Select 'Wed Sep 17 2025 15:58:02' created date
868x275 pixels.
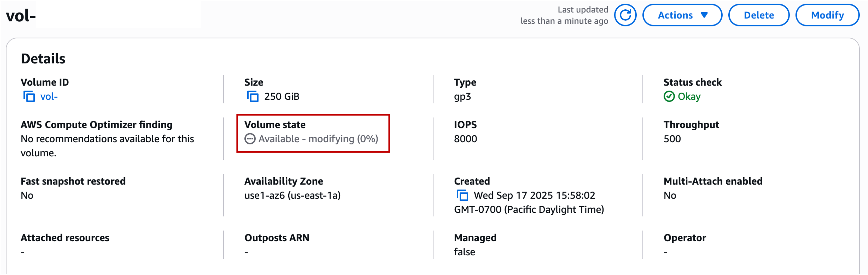534,196
